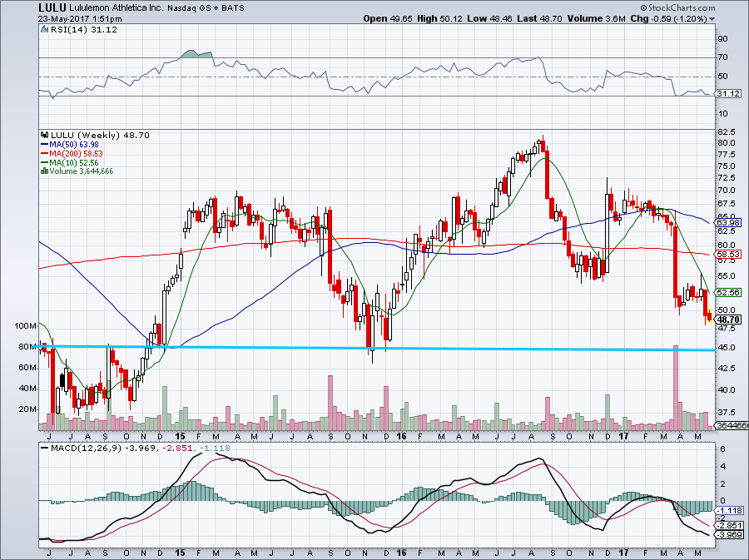The width and height of the screenshot is (749, 560).
Task: Select the blue MA(50) 63.98 legend
Action: 69,144
